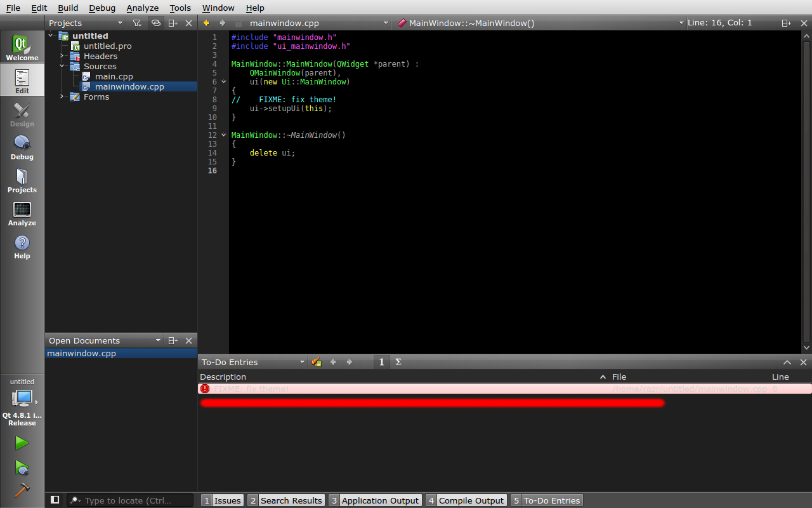Open the Projects mode

(x=22, y=180)
